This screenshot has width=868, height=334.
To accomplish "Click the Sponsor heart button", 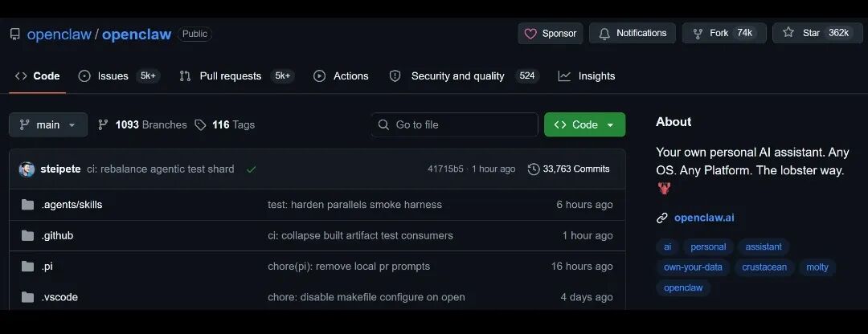I will (551, 33).
